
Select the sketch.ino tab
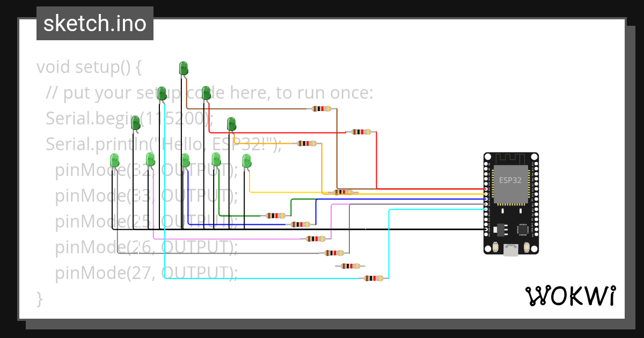click(x=94, y=23)
